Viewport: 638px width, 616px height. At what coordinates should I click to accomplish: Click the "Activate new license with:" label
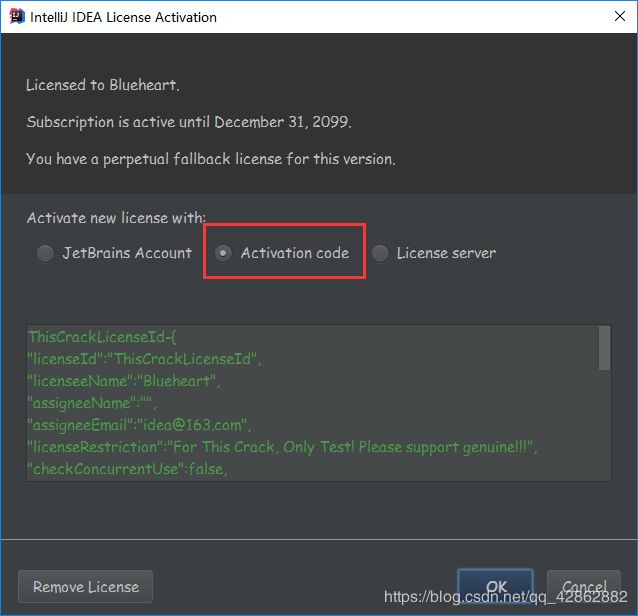click(x=116, y=218)
